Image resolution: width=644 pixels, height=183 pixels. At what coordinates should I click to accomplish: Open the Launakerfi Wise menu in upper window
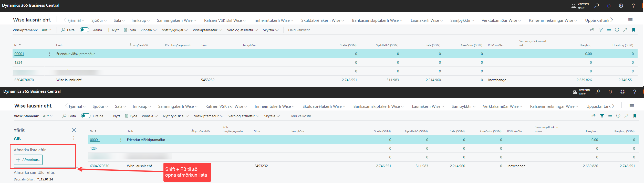click(427, 20)
